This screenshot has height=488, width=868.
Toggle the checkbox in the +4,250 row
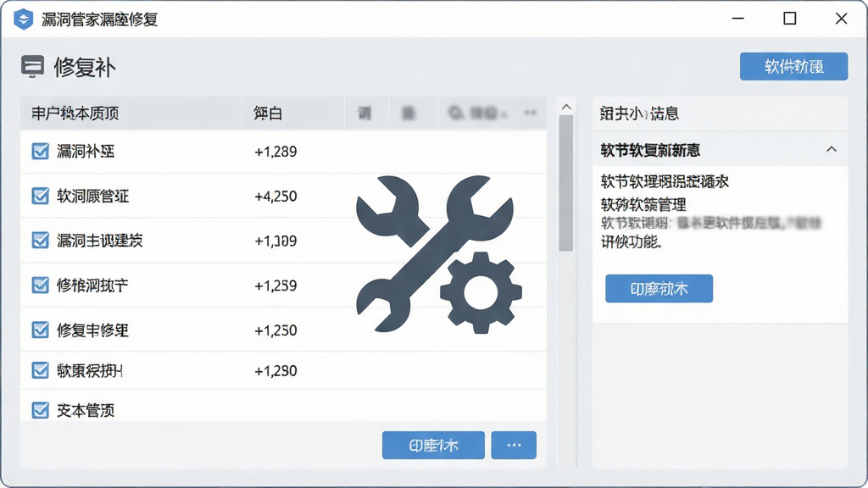pos(40,196)
